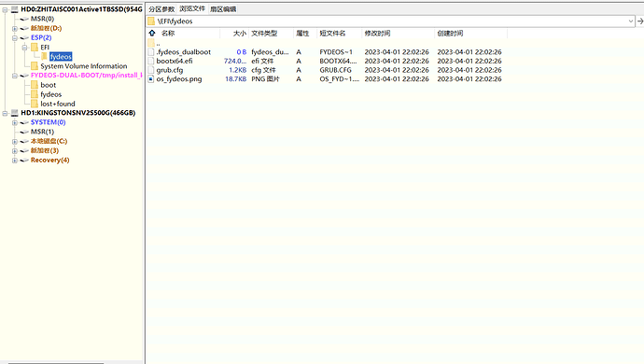Sort files by 文件类型 column header
The height and width of the screenshot is (364, 644).
tap(271, 34)
